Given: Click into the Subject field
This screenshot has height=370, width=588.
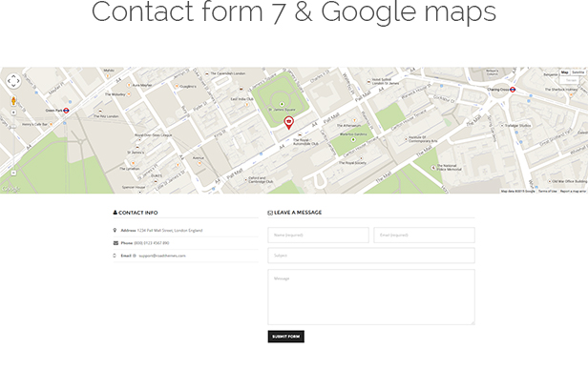Looking at the screenshot, I should coord(371,256).
